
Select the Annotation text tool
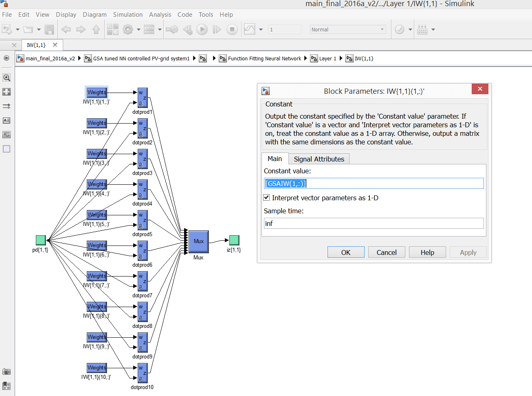[x=7, y=120]
